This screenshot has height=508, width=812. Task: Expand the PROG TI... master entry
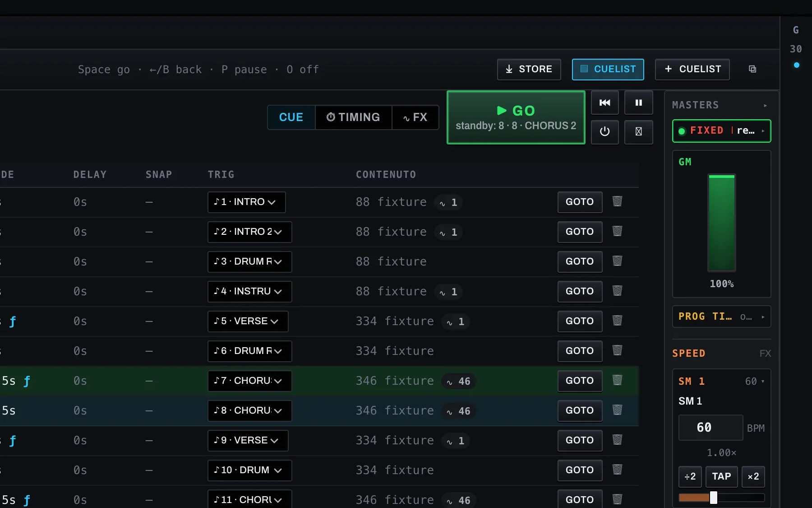point(721,317)
